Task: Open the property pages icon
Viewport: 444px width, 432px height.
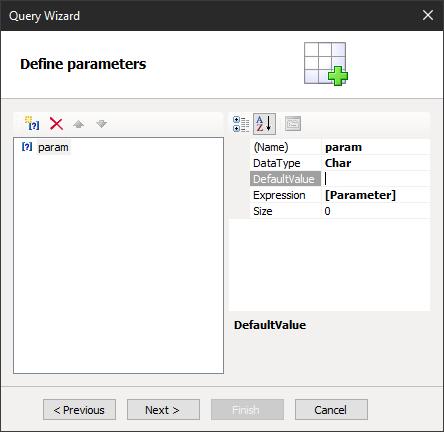Action: 293,124
